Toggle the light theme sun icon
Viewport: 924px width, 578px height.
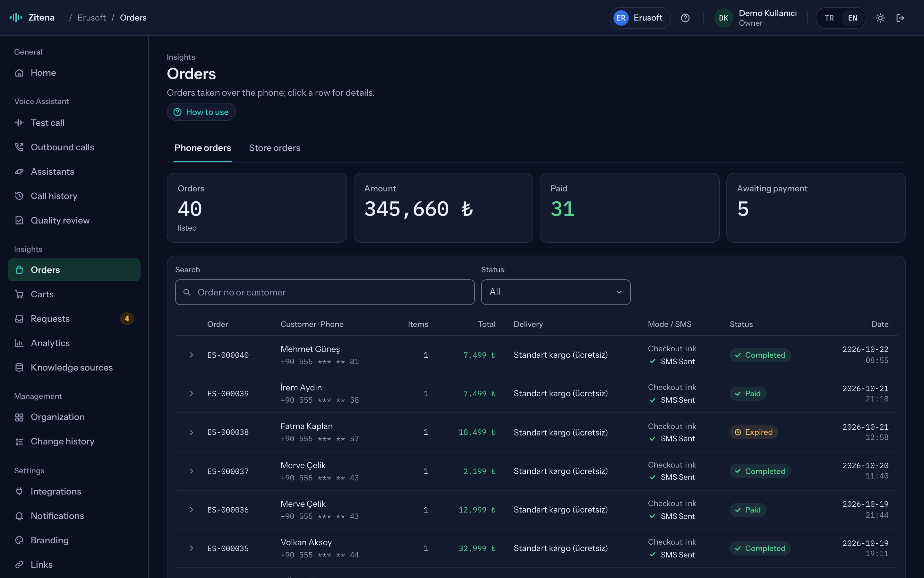(x=880, y=18)
